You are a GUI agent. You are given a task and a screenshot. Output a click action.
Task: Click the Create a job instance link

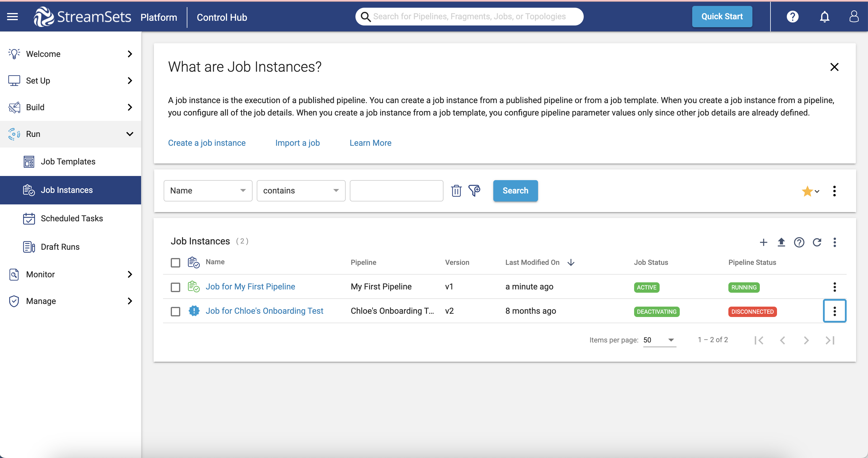207,143
